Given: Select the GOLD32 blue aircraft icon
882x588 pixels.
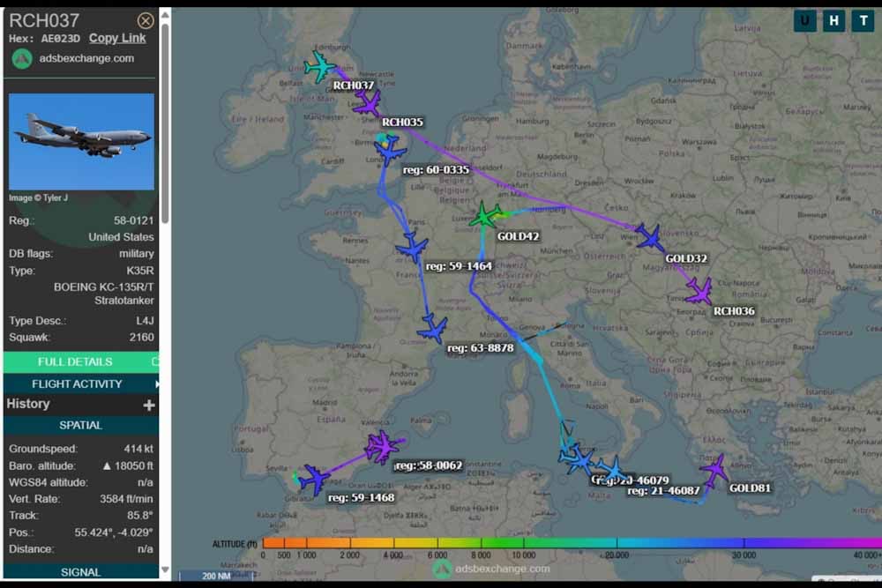Looking at the screenshot, I should click(649, 237).
